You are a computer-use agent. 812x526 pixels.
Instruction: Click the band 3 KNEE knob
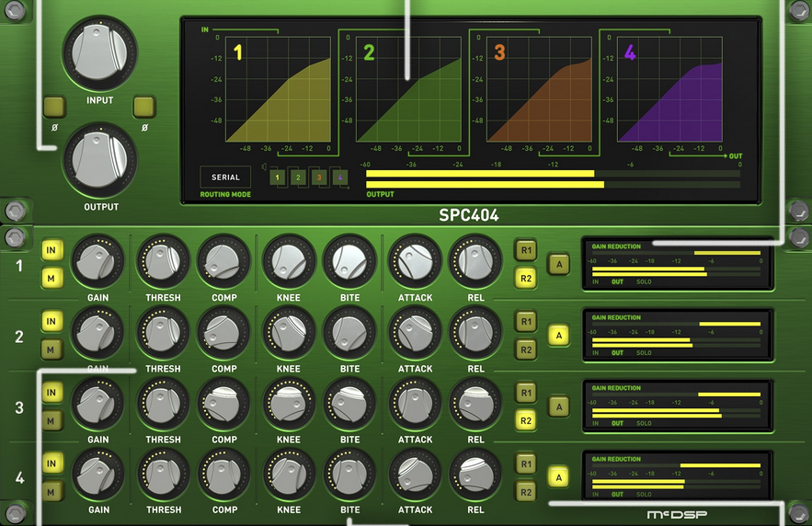[289, 404]
